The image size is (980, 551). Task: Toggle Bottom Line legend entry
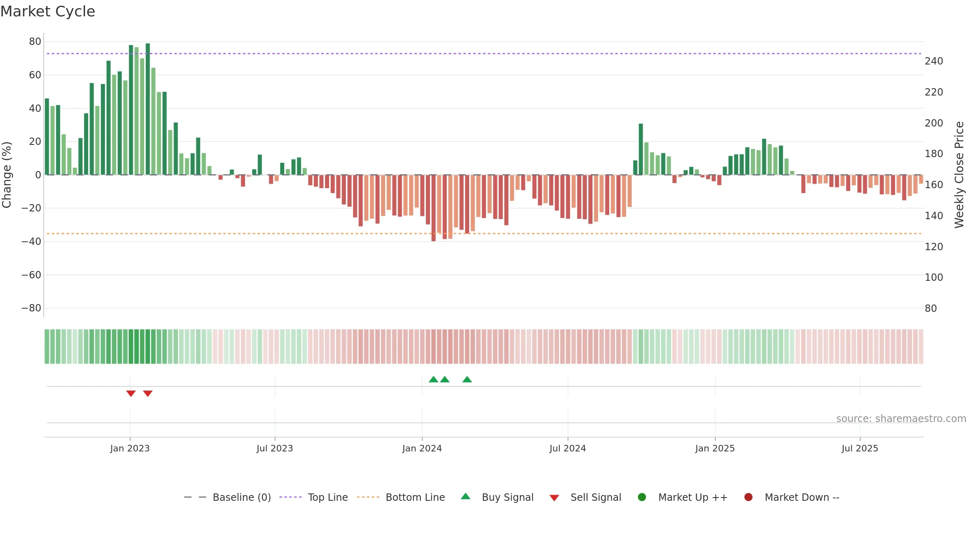401,497
